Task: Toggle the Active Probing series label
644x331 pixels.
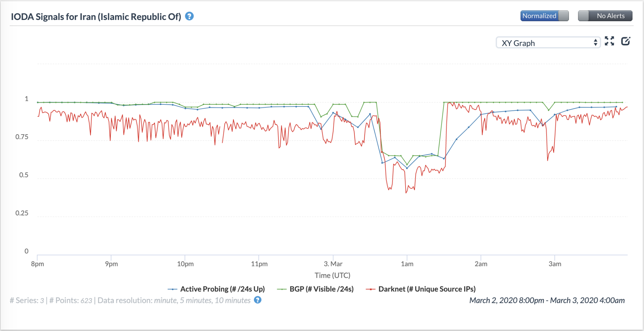Action: 222,289
